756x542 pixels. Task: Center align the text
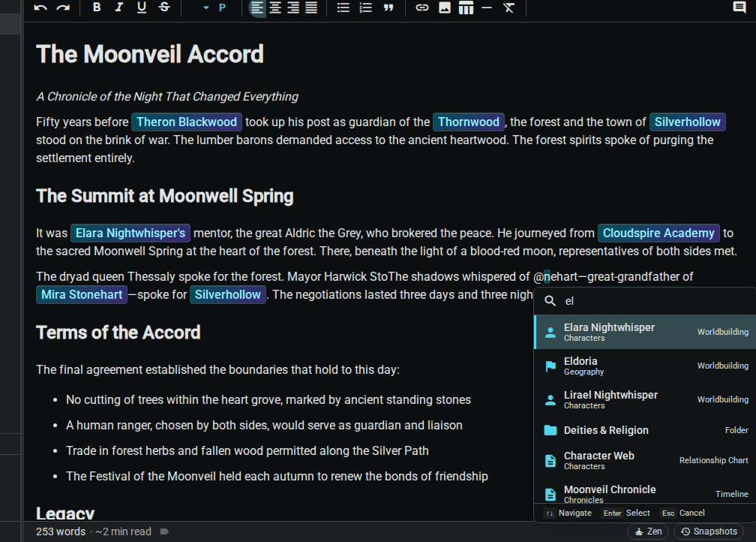click(x=275, y=8)
